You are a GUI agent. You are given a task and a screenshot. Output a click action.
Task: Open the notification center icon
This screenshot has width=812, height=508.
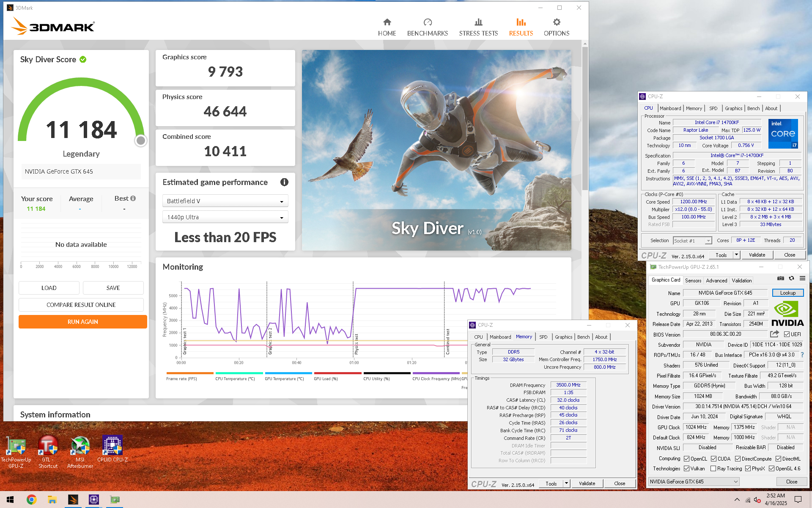(x=798, y=500)
